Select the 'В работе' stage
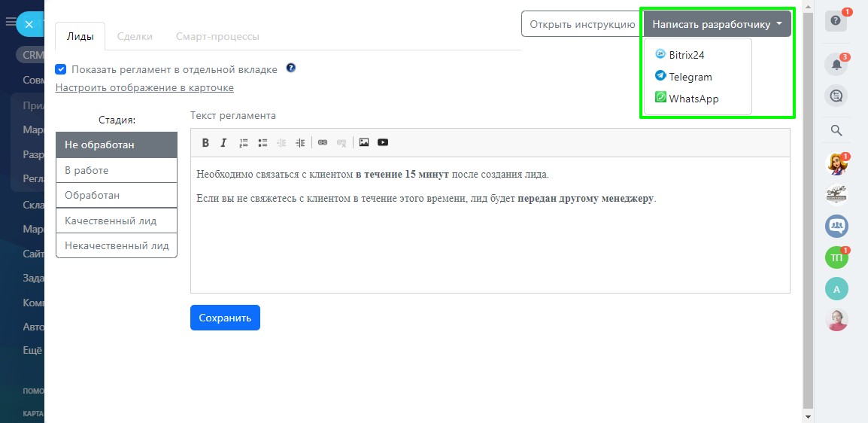The image size is (868, 423). coord(117,171)
